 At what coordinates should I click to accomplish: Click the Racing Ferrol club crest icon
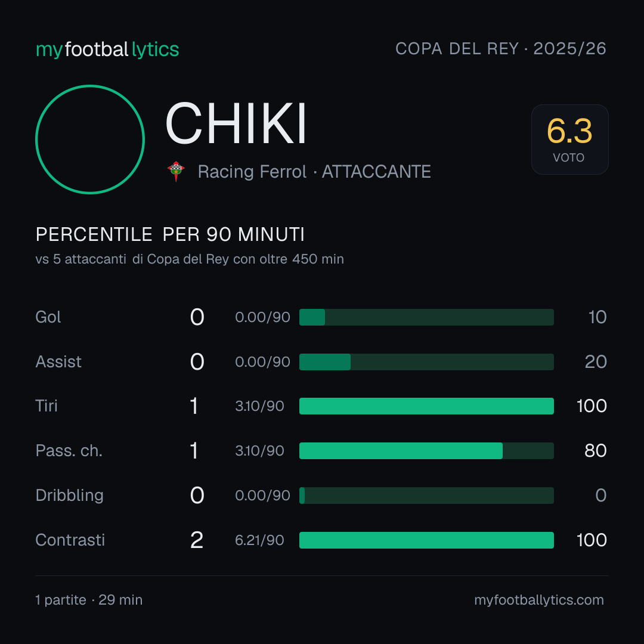(x=176, y=171)
